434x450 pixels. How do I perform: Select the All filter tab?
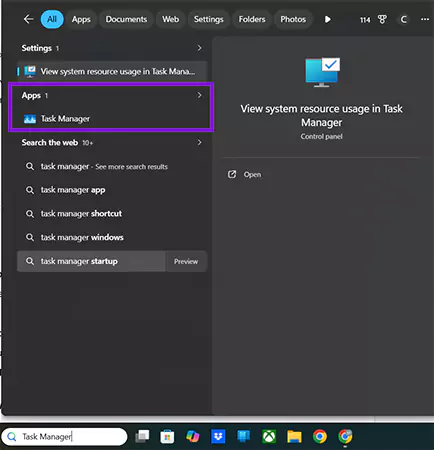(52, 19)
